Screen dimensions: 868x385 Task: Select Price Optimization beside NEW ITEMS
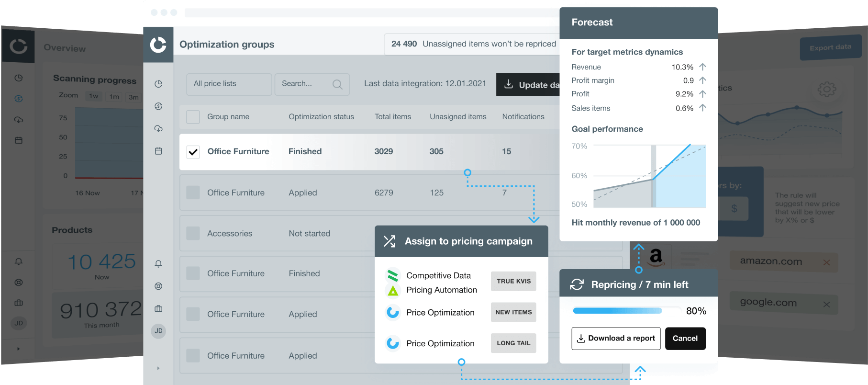(440, 313)
